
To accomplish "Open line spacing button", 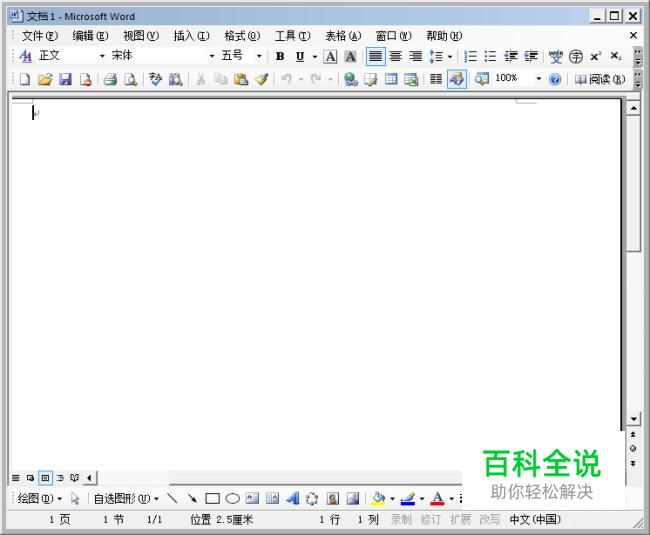I will pyautogui.click(x=436, y=56).
